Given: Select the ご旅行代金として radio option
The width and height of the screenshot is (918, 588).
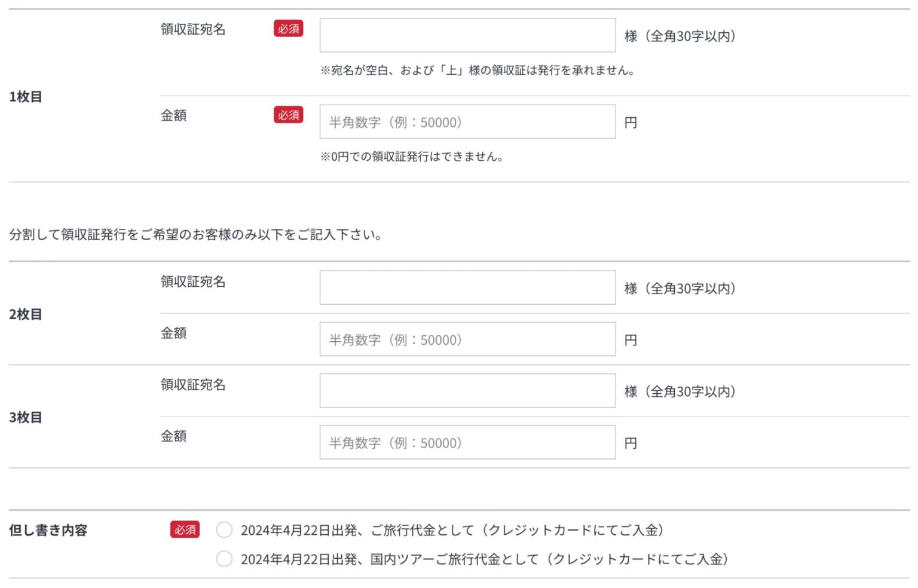Looking at the screenshot, I should 224,529.
